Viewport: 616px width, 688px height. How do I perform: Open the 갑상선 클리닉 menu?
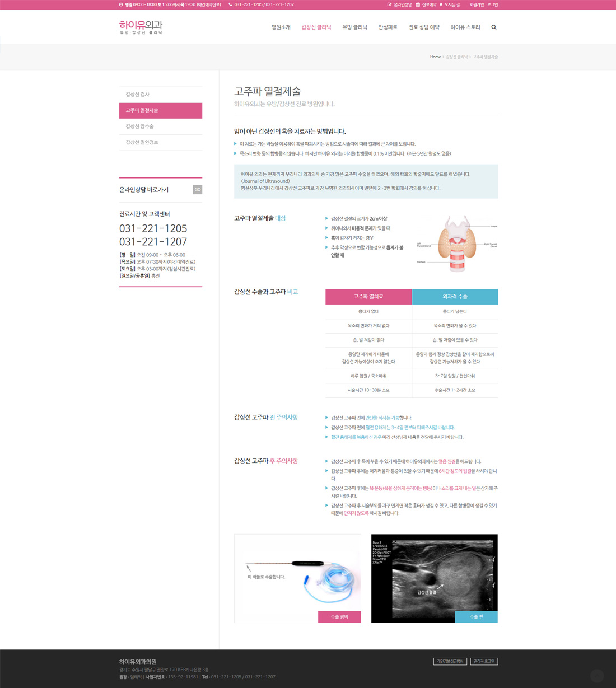pos(316,27)
